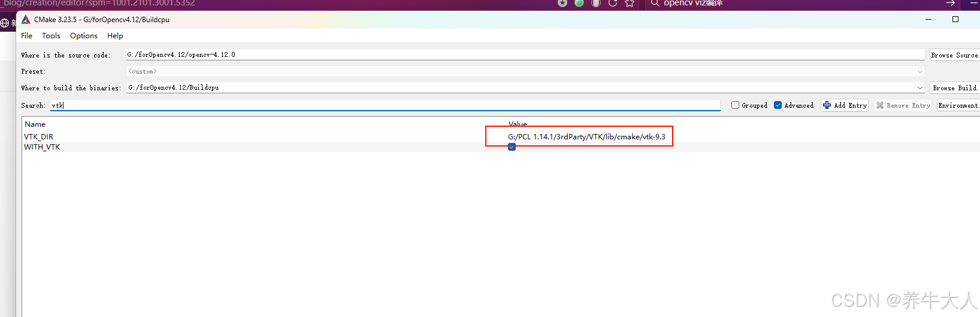
Task: Select the VTK_DIR entry
Action: pyautogui.click(x=38, y=137)
